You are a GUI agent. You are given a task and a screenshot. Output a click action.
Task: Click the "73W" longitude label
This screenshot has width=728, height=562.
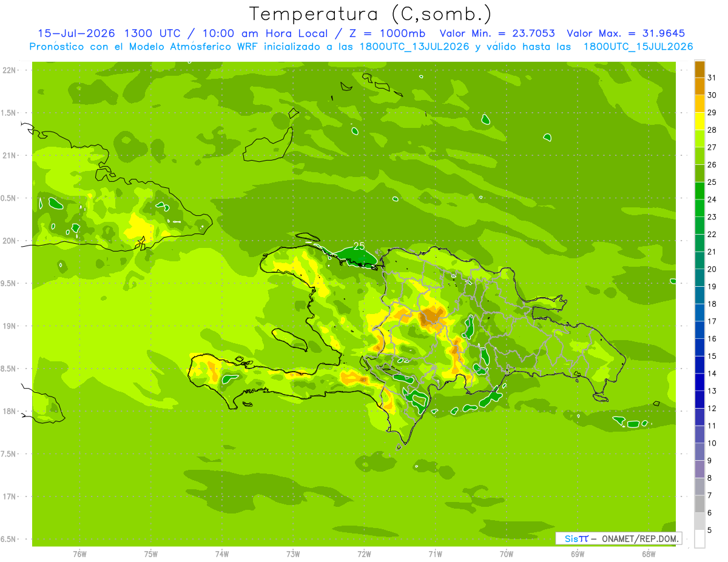point(293,554)
